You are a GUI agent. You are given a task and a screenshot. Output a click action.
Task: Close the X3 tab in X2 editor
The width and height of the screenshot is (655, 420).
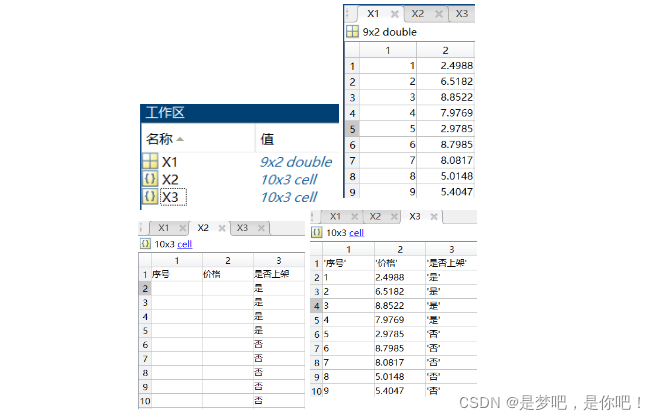click(261, 228)
